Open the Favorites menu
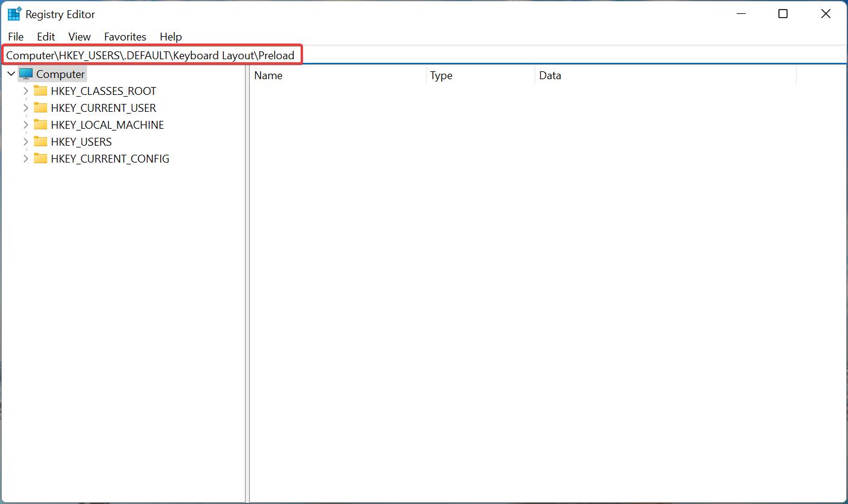Screen dimensions: 848x504 point(125,37)
